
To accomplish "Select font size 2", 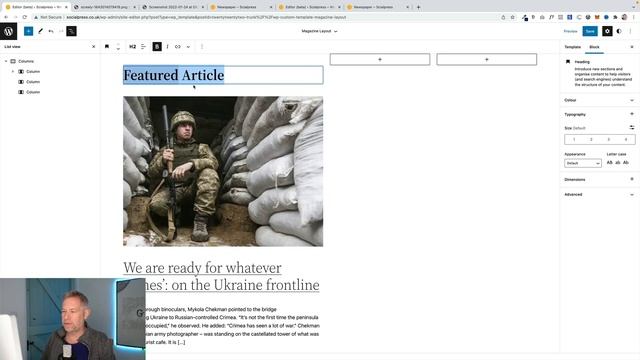I will (x=591, y=140).
